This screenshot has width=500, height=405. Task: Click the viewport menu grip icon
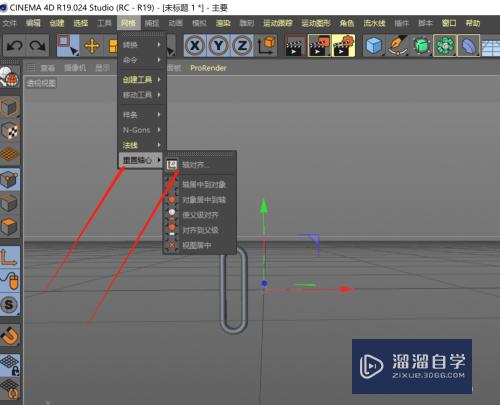pyautogui.click(x=31, y=68)
